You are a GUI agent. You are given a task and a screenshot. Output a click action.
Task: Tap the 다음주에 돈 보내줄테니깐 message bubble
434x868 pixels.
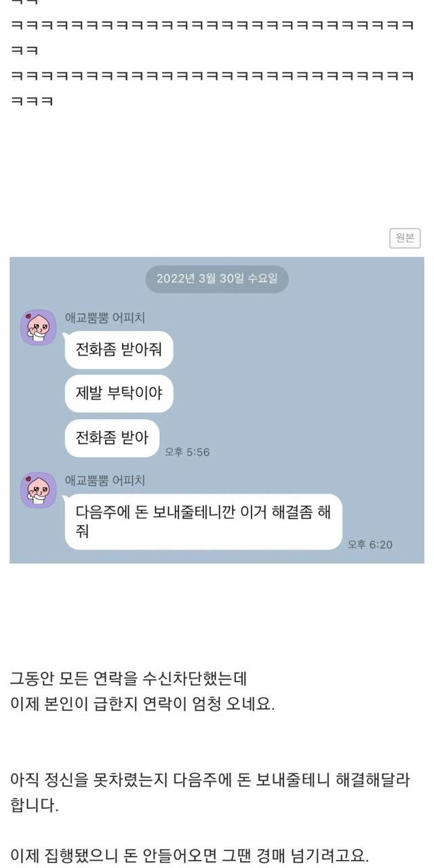[203, 521]
